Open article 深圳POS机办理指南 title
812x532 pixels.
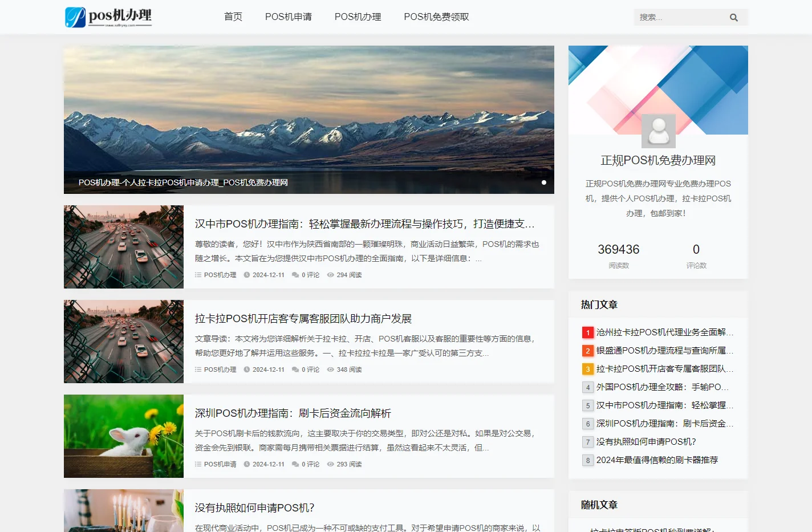coord(293,413)
